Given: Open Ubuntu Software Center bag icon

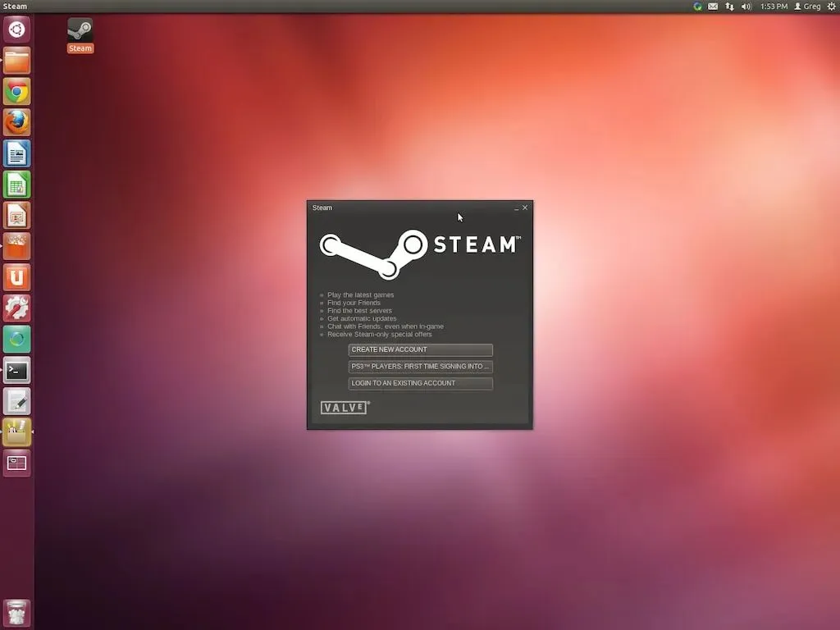Looking at the screenshot, I should [16, 246].
